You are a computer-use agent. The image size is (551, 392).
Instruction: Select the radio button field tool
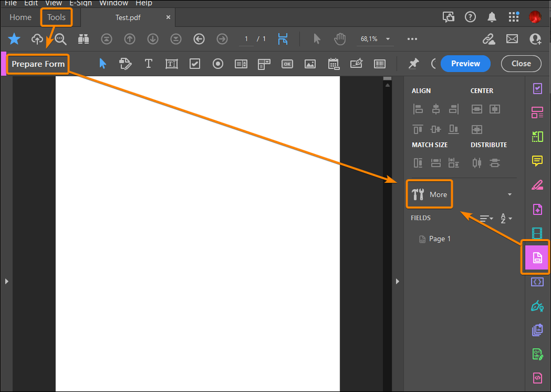click(218, 64)
